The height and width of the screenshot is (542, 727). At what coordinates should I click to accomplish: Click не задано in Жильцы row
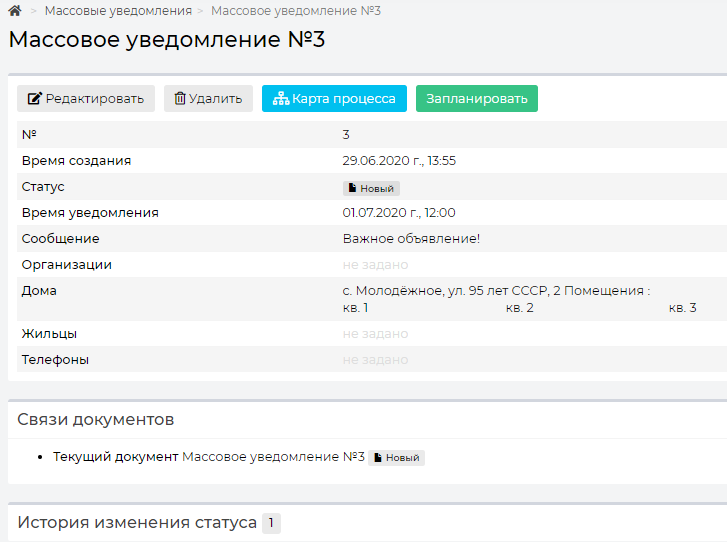tap(376, 334)
